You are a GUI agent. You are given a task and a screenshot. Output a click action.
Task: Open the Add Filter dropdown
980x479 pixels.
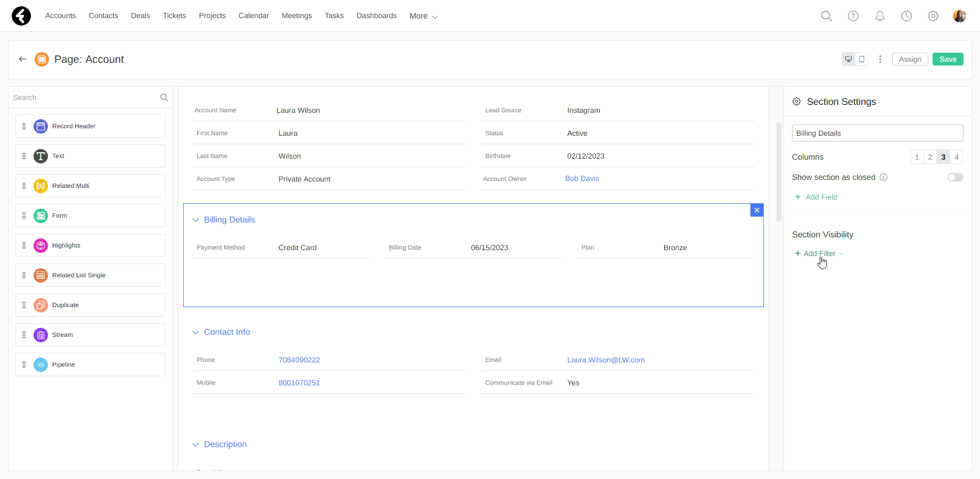click(819, 253)
